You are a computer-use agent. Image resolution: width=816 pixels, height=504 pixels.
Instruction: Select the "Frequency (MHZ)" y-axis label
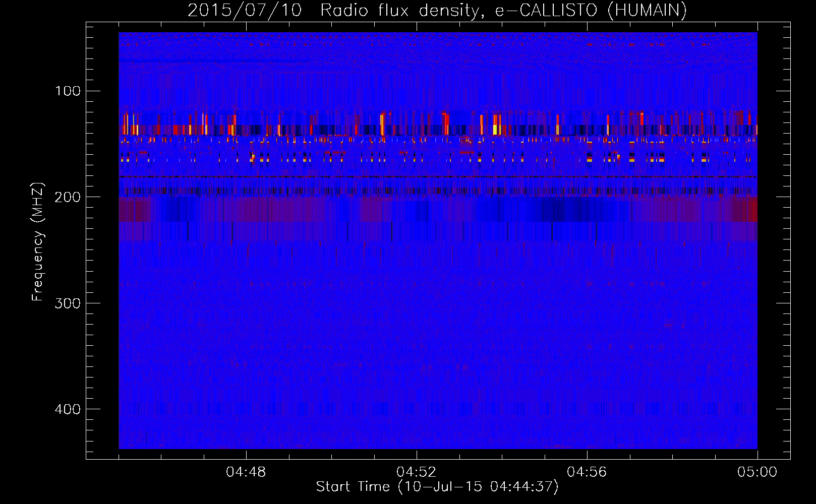click(x=38, y=241)
